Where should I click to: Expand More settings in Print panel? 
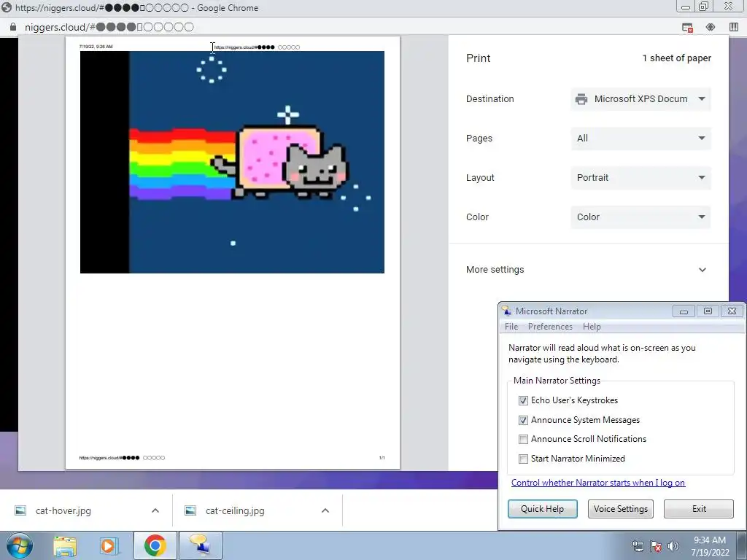(588, 270)
